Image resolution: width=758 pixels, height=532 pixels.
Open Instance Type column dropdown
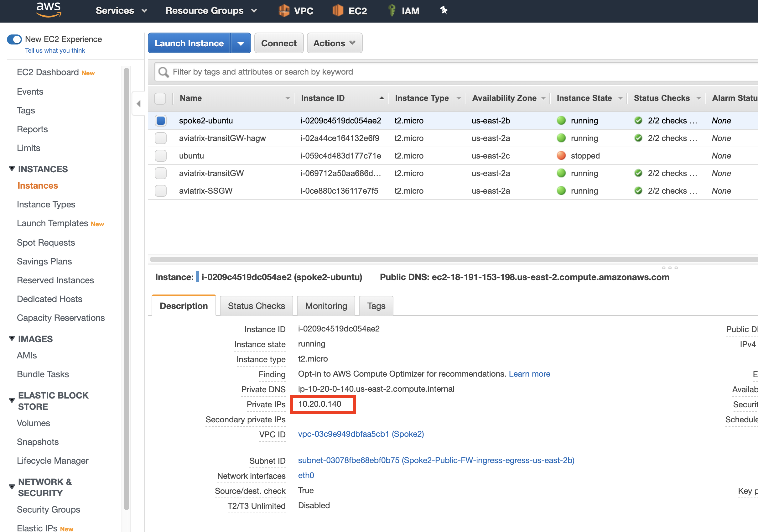tap(459, 98)
